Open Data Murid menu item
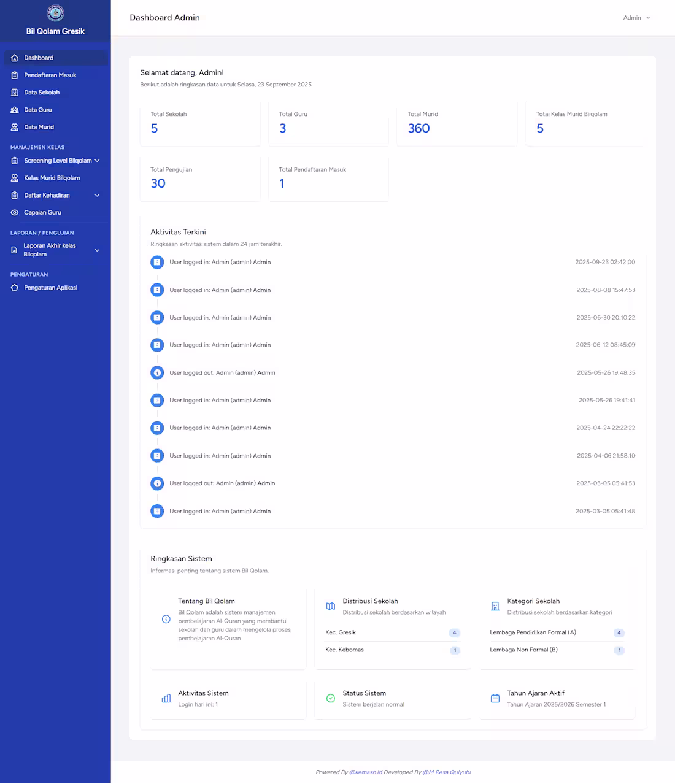This screenshot has height=784, width=675. click(x=55, y=127)
